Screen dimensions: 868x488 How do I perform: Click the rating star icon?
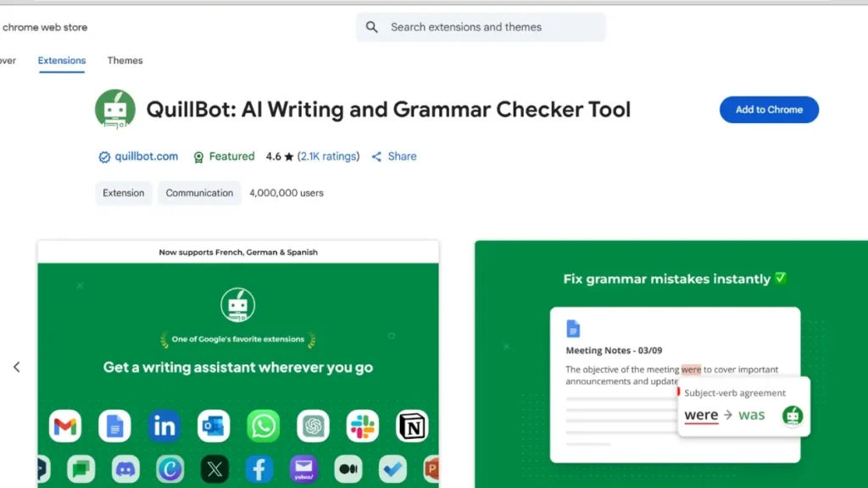point(288,157)
